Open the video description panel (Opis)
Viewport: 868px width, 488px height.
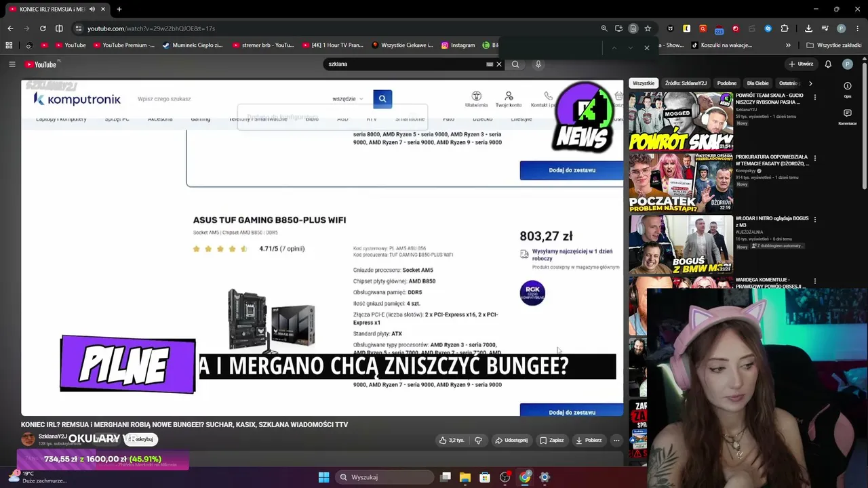848,89
